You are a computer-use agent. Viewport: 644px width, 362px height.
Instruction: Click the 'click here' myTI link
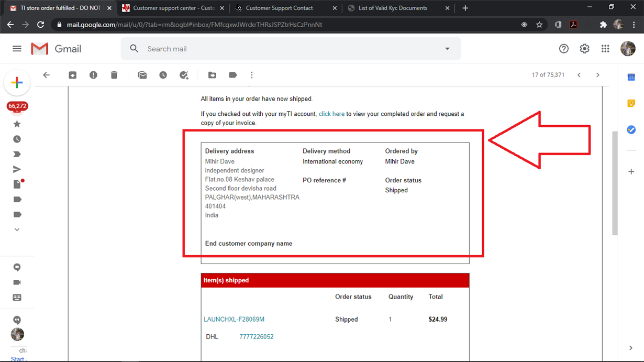(331, 114)
